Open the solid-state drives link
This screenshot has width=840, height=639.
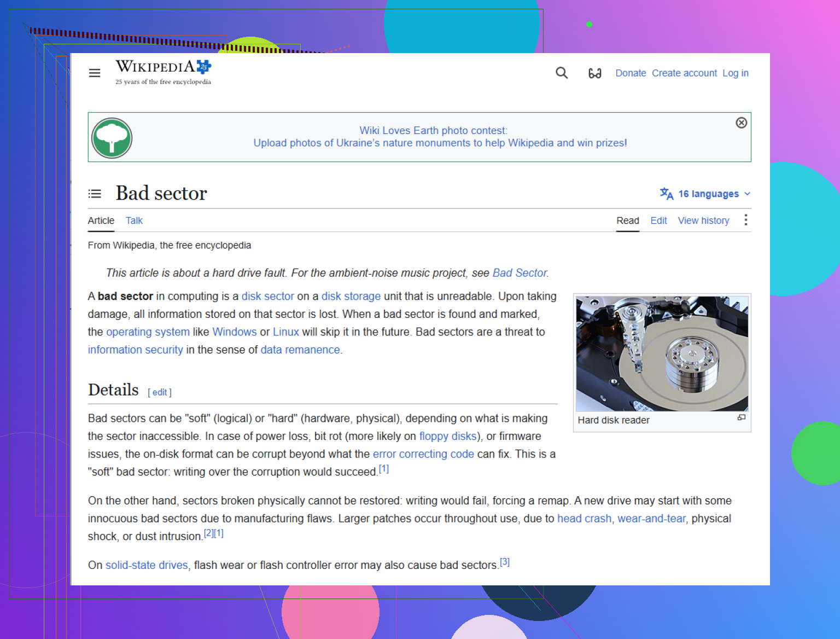(147, 565)
